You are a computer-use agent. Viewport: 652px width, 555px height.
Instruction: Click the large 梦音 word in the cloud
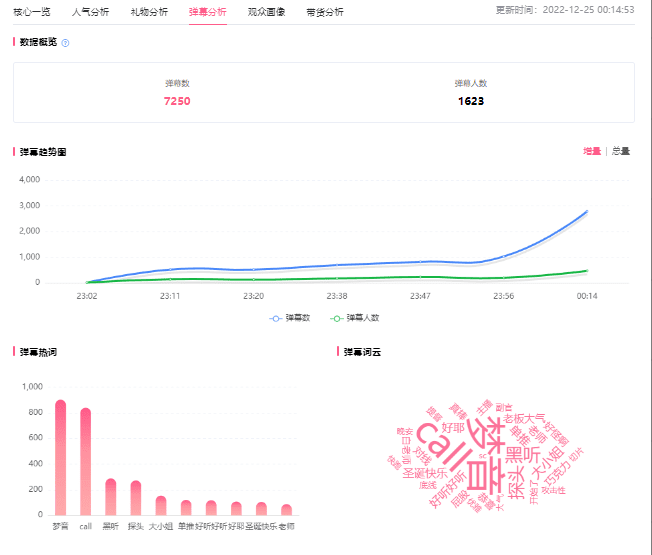coord(487,455)
